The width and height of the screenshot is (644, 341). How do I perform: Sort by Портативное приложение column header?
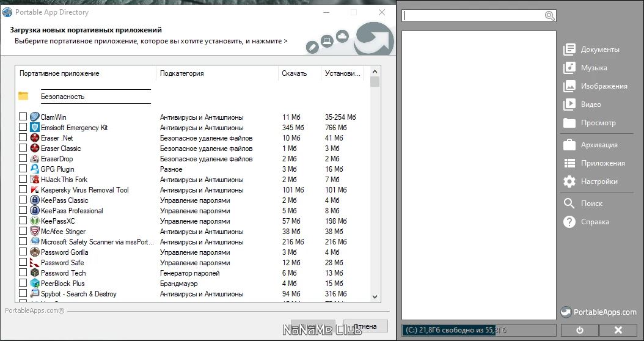[x=86, y=73]
